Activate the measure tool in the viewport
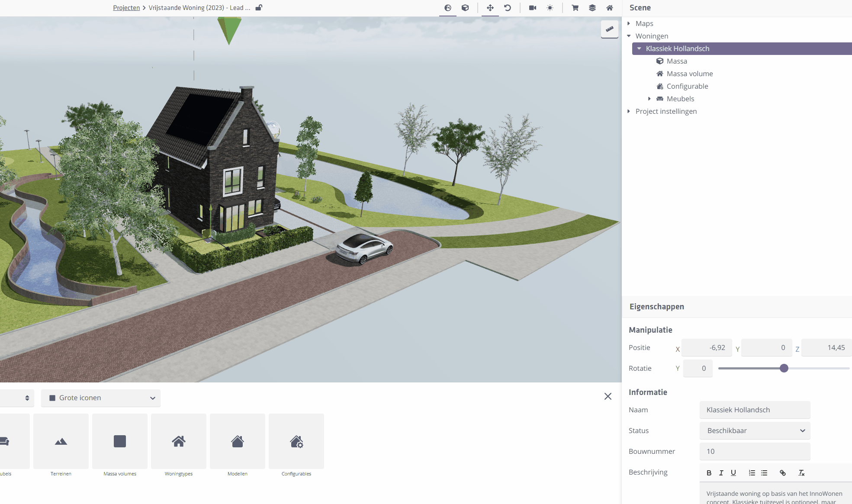Viewport: 852px width, 504px height. point(610,29)
